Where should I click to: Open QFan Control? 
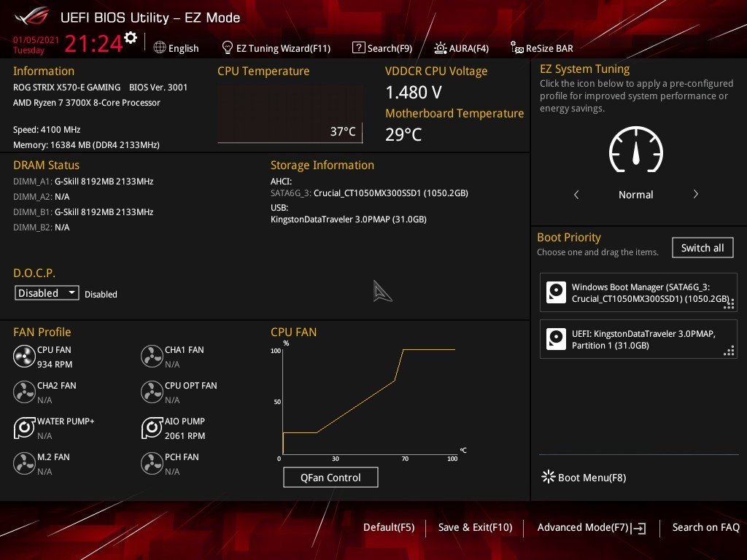click(330, 478)
